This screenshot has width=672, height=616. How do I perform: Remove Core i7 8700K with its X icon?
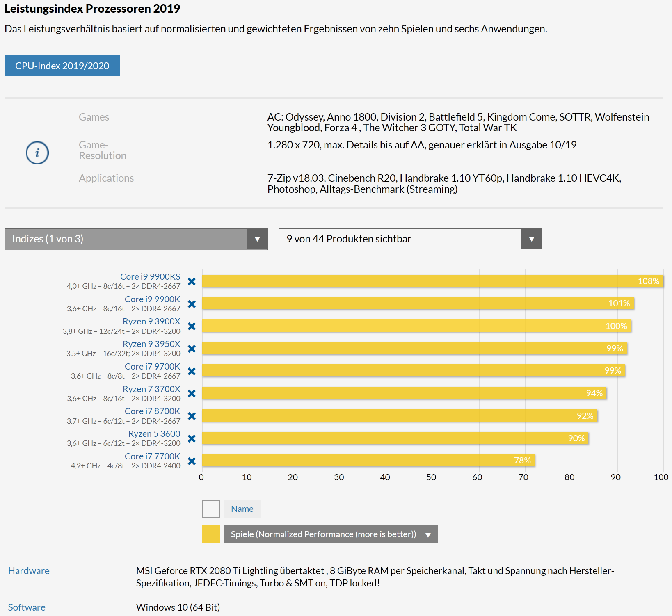pos(192,416)
